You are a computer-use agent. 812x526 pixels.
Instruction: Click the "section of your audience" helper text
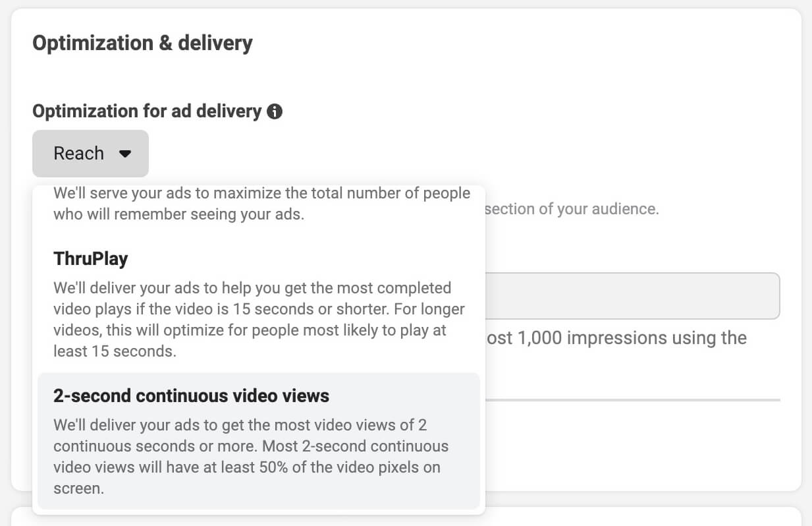coord(571,210)
